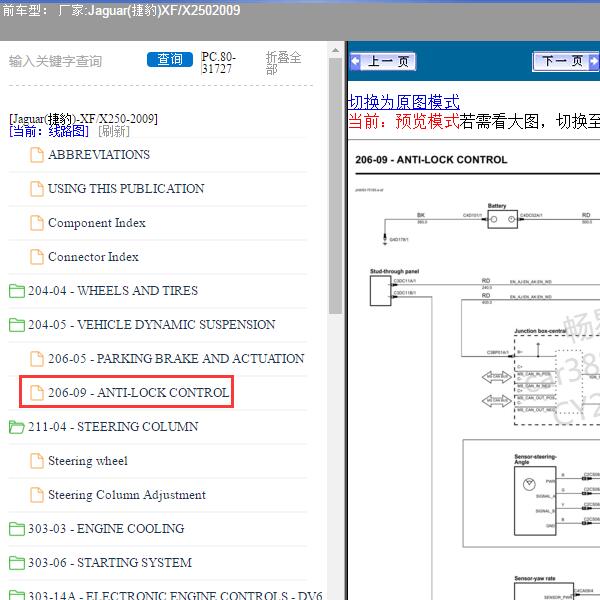Go to previous page with 上一页

coord(383,61)
